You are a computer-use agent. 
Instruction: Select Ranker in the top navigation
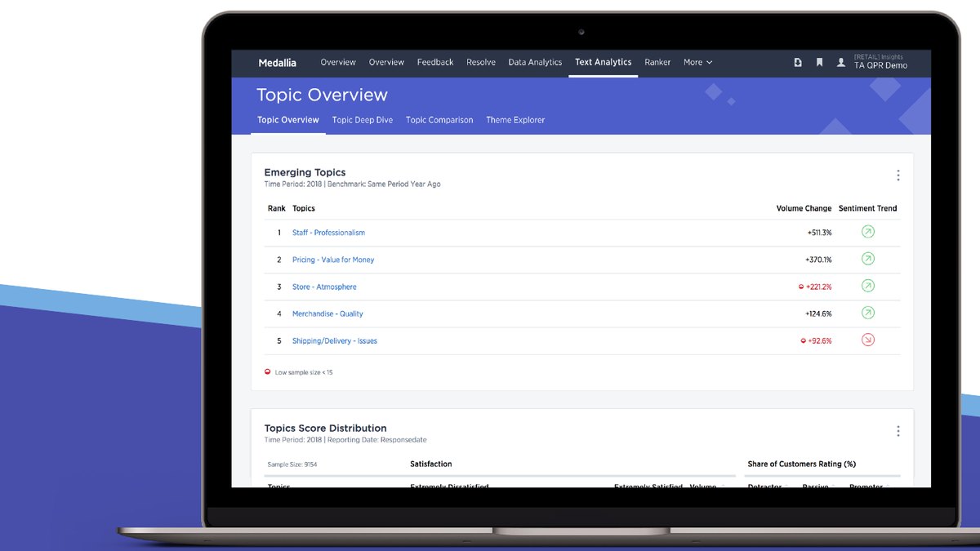click(x=657, y=62)
